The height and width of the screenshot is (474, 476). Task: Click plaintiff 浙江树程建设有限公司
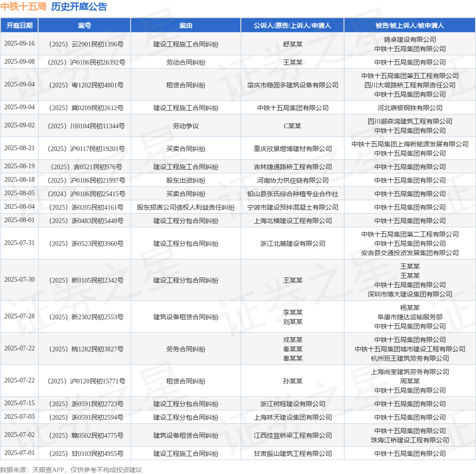point(293,404)
